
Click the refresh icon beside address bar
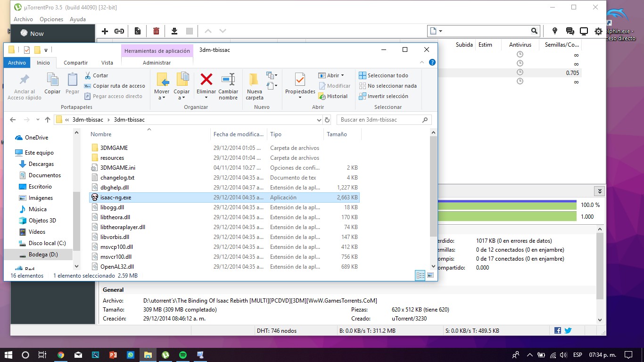pyautogui.click(x=327, y=120)
